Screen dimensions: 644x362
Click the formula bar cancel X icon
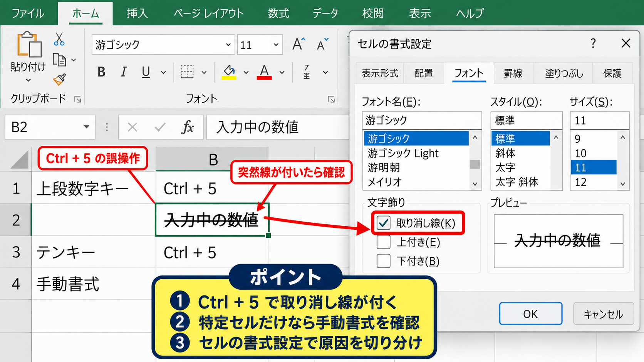(x=132, y=127)
